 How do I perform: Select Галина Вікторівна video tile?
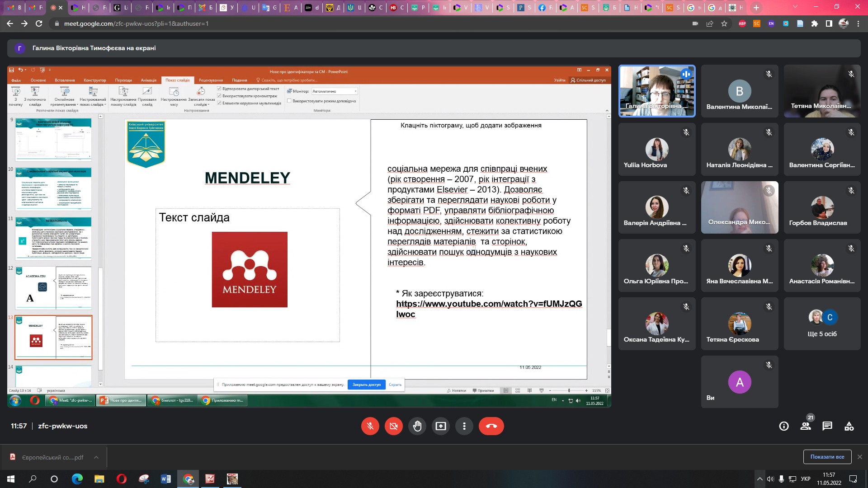tap(657, 91)
